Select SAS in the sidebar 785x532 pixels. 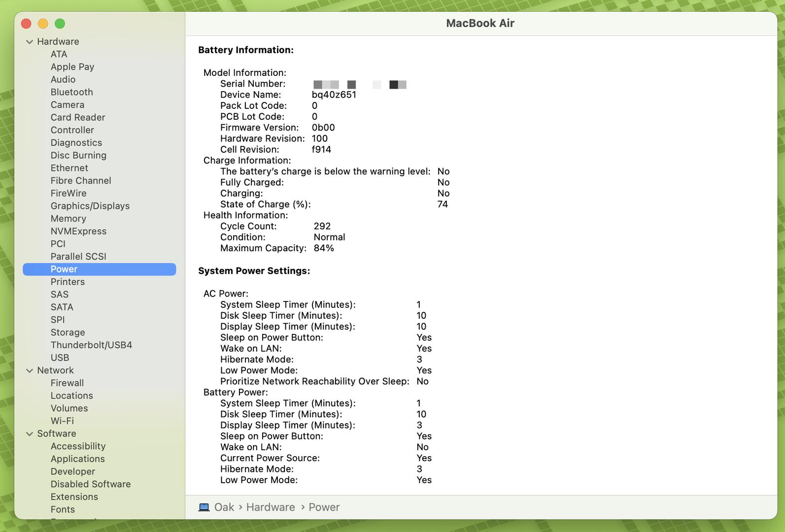coord(60,295)
